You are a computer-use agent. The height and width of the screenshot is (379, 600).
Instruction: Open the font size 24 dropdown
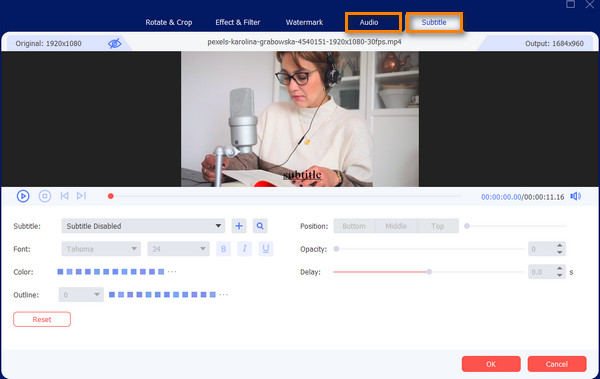(178, 249)
